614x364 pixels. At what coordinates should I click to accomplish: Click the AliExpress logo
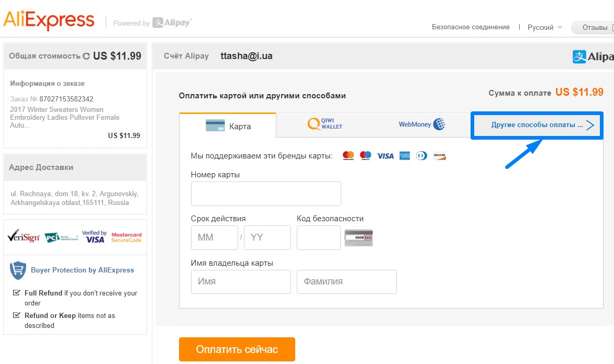(x=49, y=20)
